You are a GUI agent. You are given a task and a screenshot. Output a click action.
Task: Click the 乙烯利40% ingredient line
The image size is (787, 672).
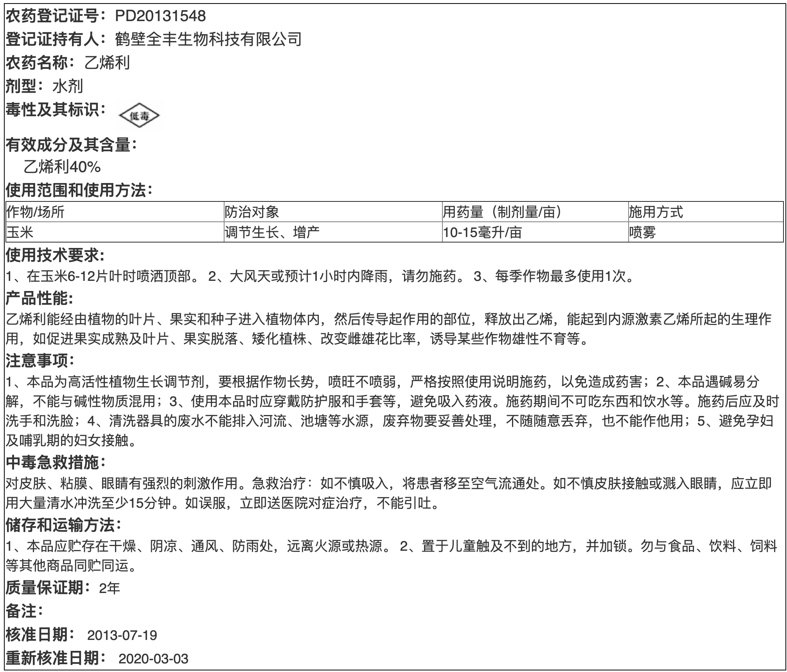(x=62, y=167)
